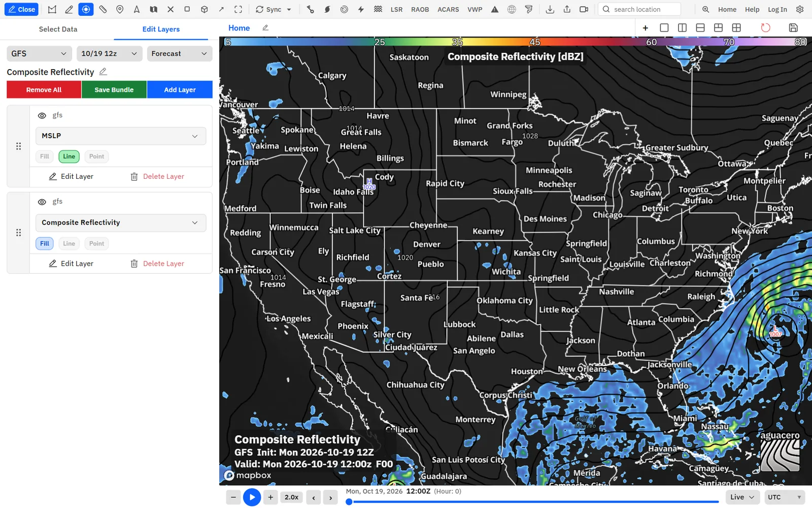Screen dimensions: 812x508
Task: Open the Help menu
Action: point(752,9)
